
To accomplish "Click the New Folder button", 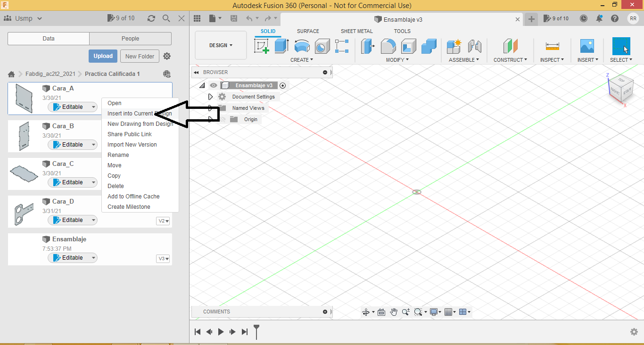I will point(140,56).
